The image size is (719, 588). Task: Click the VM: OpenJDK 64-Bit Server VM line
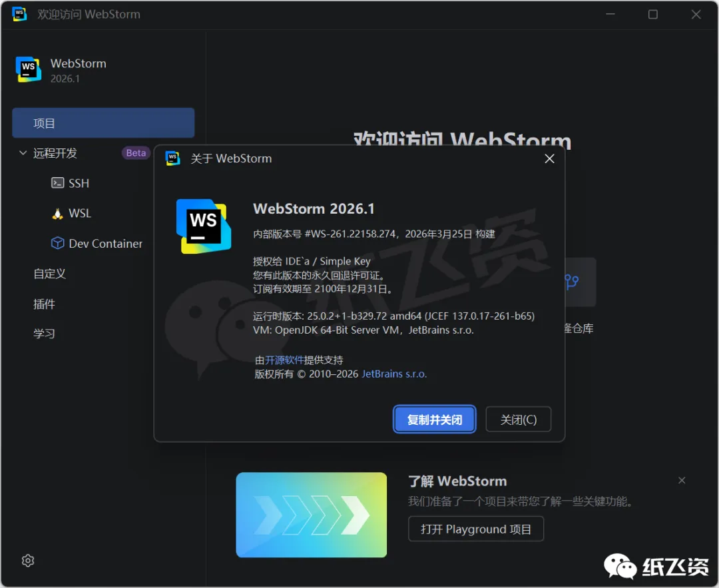(x=363, y=330)
